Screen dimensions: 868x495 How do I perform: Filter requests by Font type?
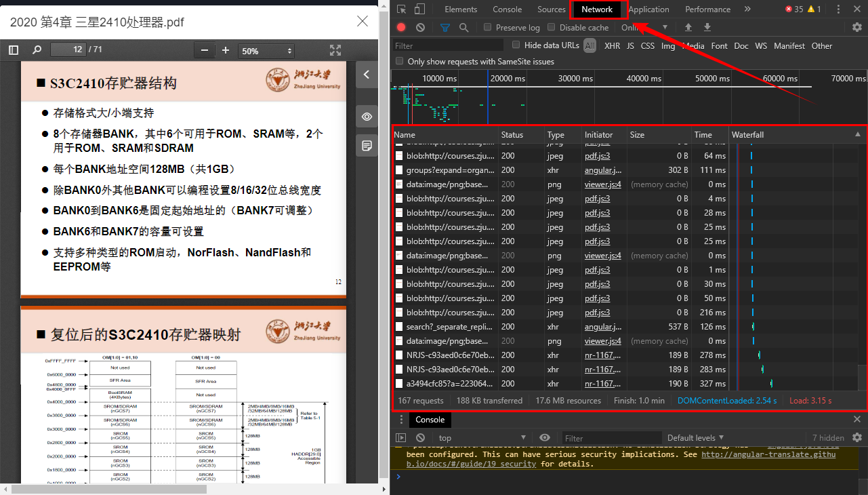point(719,45)
